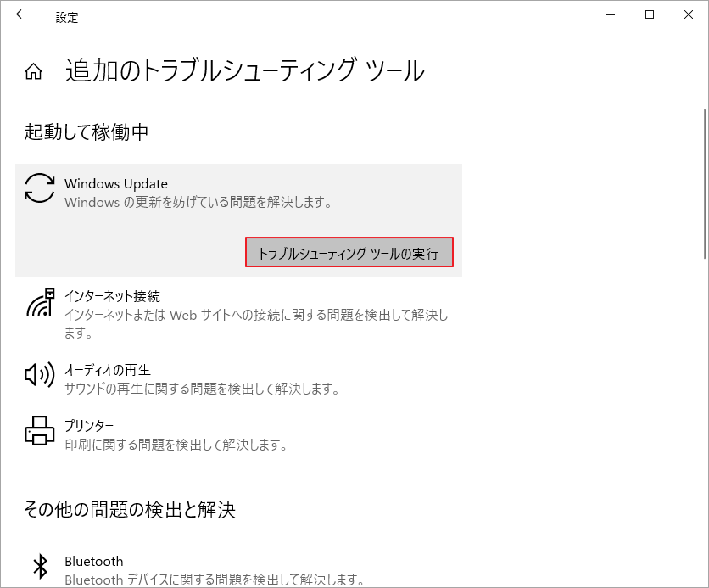Click the back arrow in title bar
This screenshot has height=588, width=709.
(21, 15)
